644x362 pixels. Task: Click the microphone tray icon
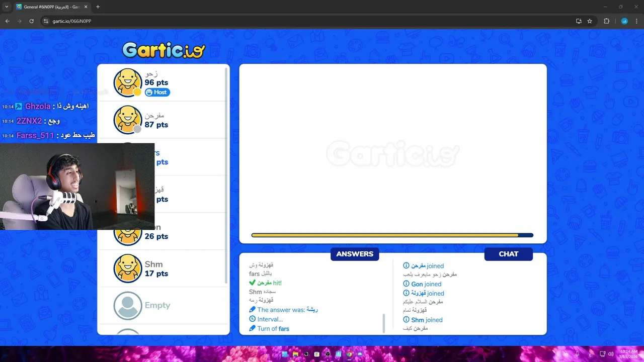pos(578,354)
